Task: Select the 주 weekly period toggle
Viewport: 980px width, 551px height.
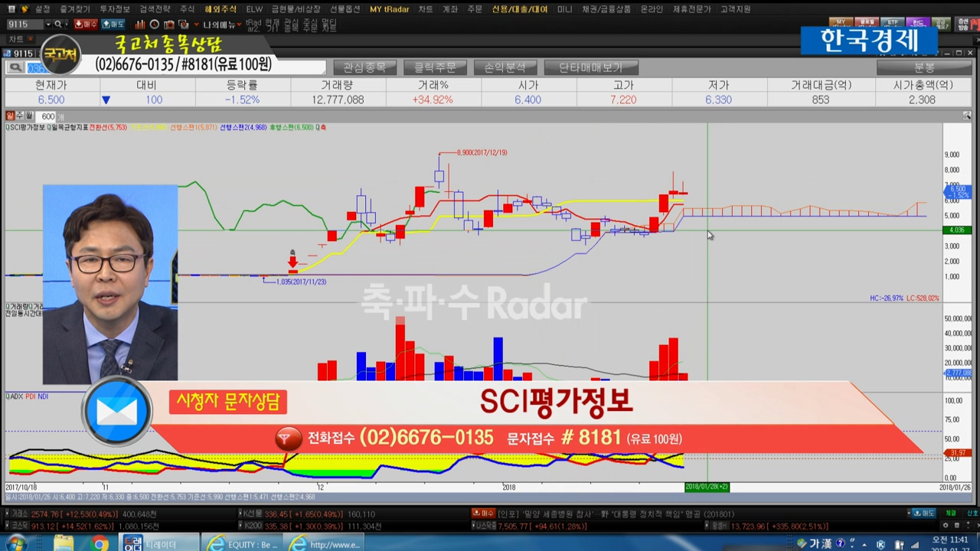Action: coord(20,116)
